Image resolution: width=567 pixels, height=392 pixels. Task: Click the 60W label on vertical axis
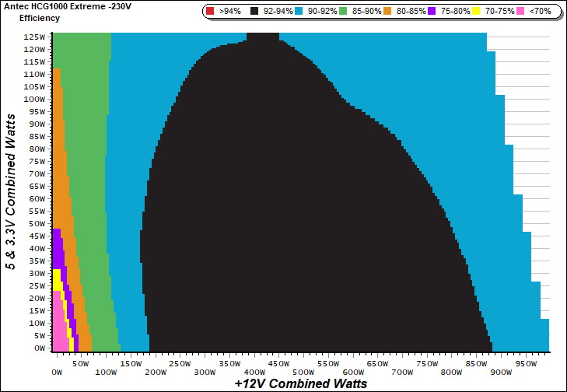click(36, 198)
